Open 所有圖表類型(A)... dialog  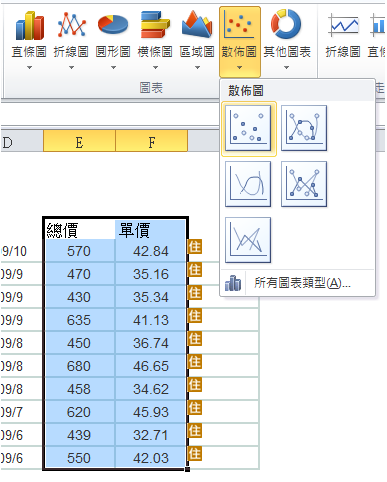297,283
